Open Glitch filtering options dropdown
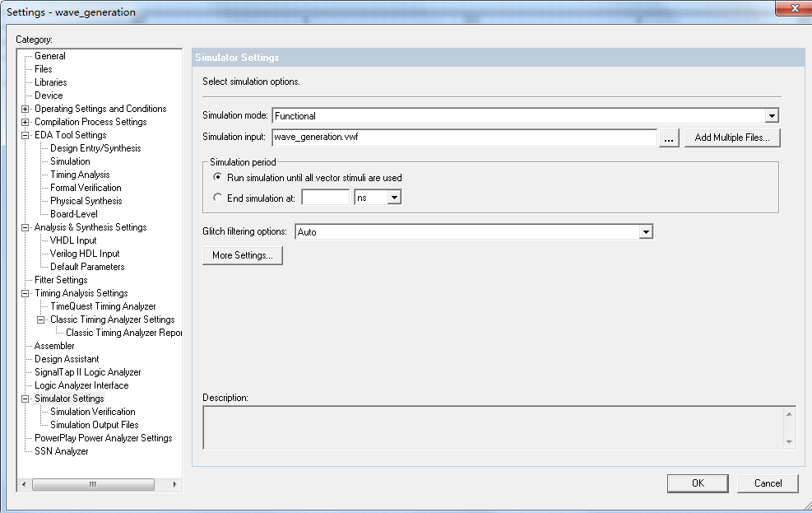This screenshot has height=513, width=812. tap(645, 231)
